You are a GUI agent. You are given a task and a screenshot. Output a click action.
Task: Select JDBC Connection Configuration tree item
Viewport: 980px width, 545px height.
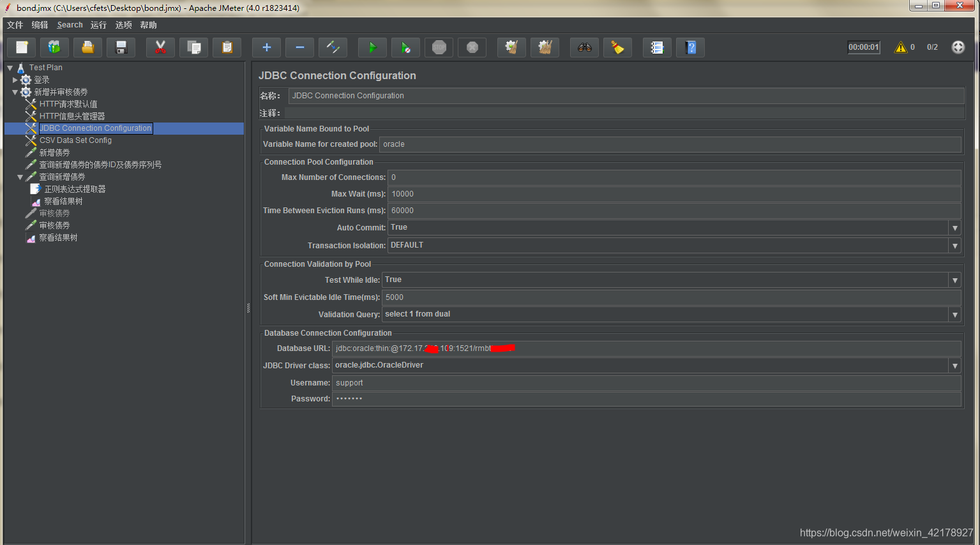point(96,128)
